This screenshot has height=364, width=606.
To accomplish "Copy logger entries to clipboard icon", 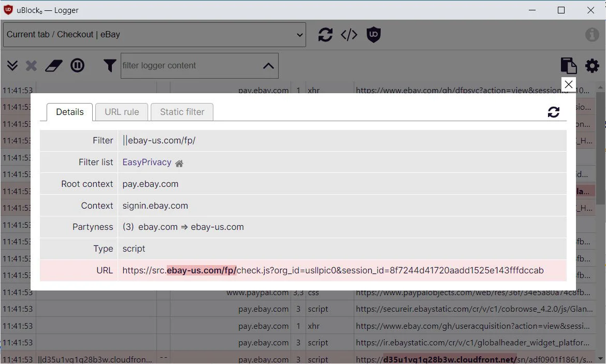I will point(569,66).
